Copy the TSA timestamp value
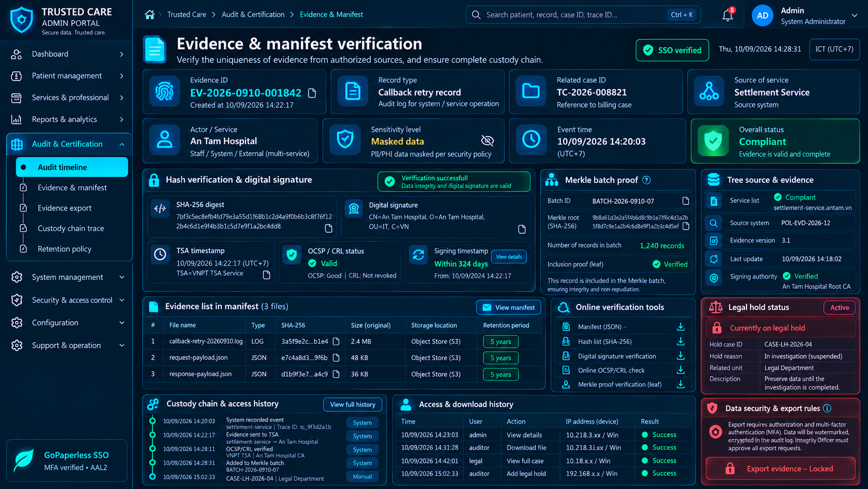 266,274
